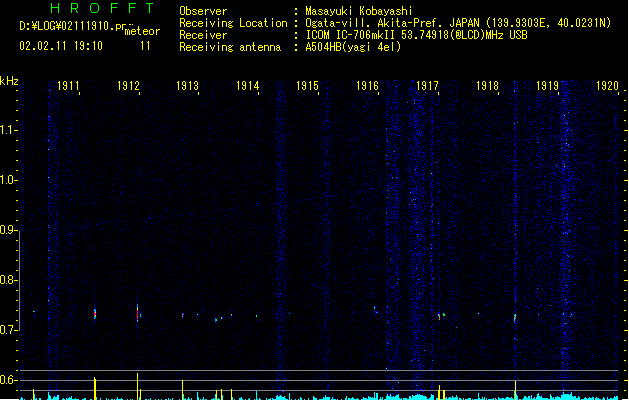Click the Ogata-vill. Akita-Pref. JAPAN location text

(x=458, y=23)
